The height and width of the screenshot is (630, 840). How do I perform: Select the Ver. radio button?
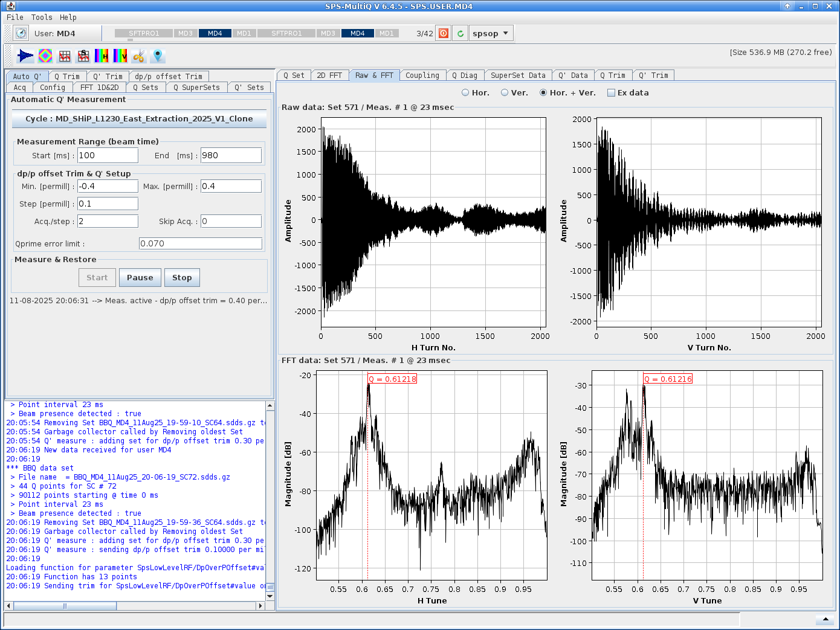pyautogui.click(x=505, y=93)
